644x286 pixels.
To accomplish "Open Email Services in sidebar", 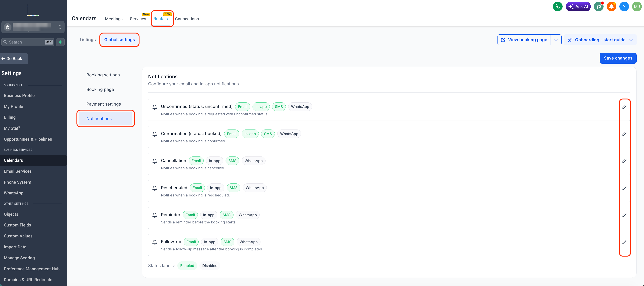I will pyautogui.click(x=18, y=171).
